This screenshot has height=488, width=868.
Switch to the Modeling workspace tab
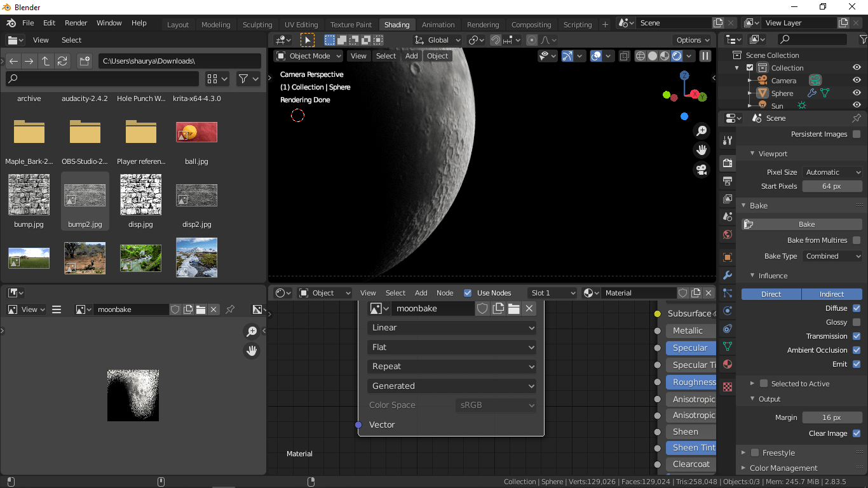point(216,25)
